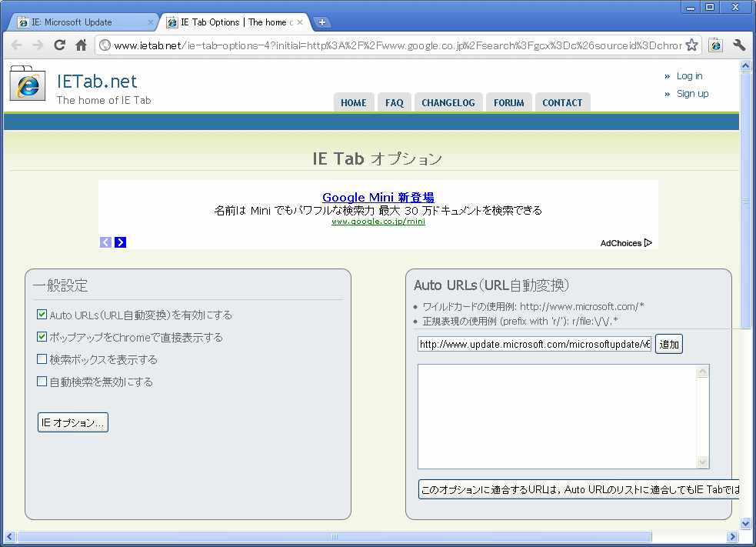Click the globe icon in address bar
Viewport: 756px width, 547px height.
click(x=105, y=45)
